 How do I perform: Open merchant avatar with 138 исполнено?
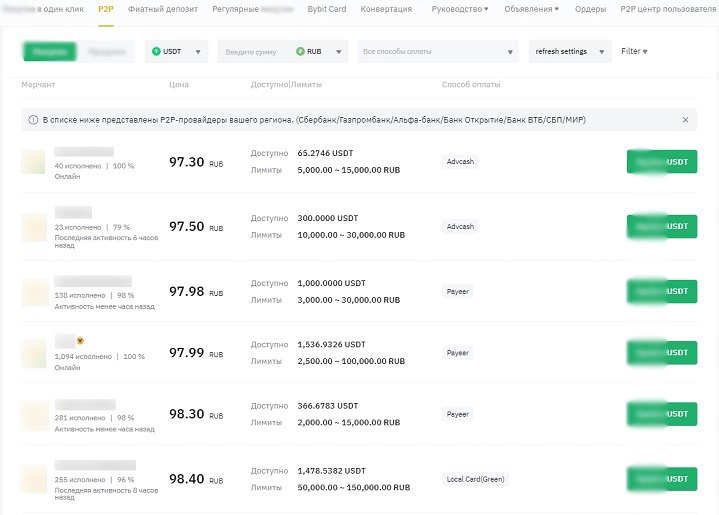[34, 292]
